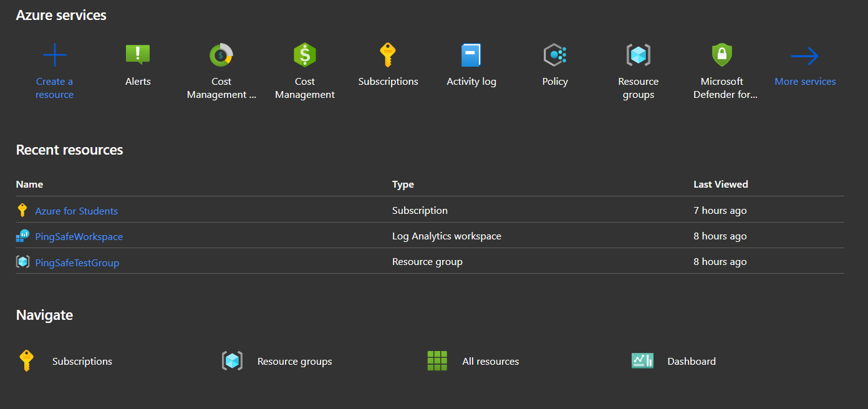Open the PingSafeWorkspace resource link

point(79,237)
